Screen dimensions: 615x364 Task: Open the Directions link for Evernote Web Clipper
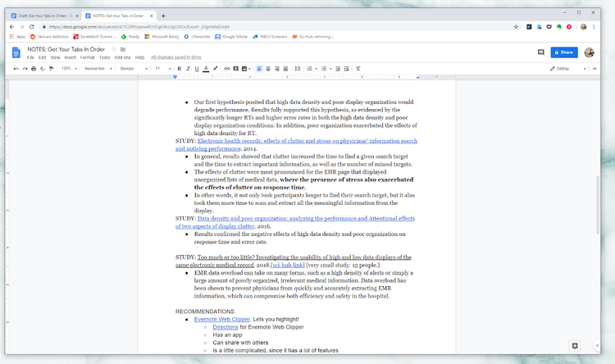pyautogui.click(x=225, y=327)
